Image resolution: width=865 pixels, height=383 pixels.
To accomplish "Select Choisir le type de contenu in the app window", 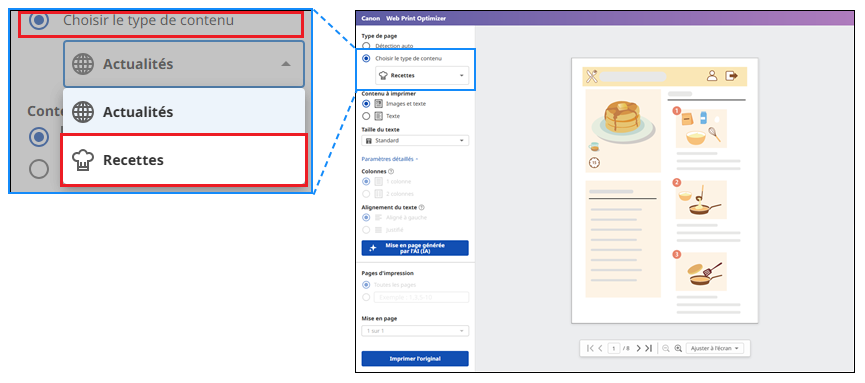I will (x=366, y=58).
